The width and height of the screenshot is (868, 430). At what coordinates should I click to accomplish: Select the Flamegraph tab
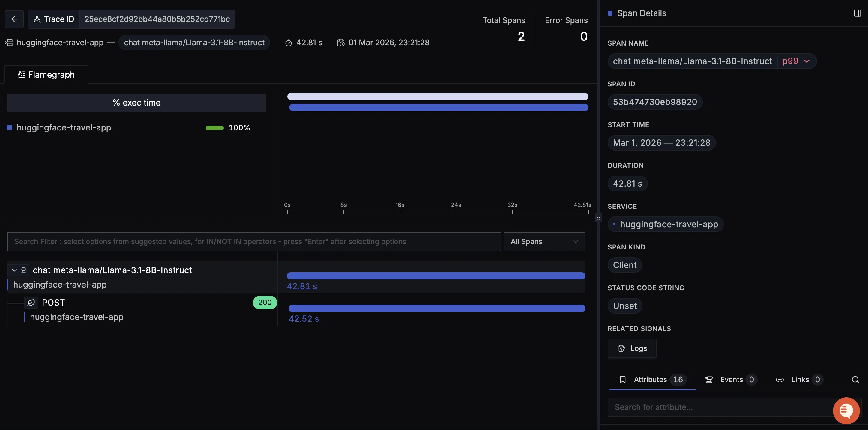(x=46, y=75)
